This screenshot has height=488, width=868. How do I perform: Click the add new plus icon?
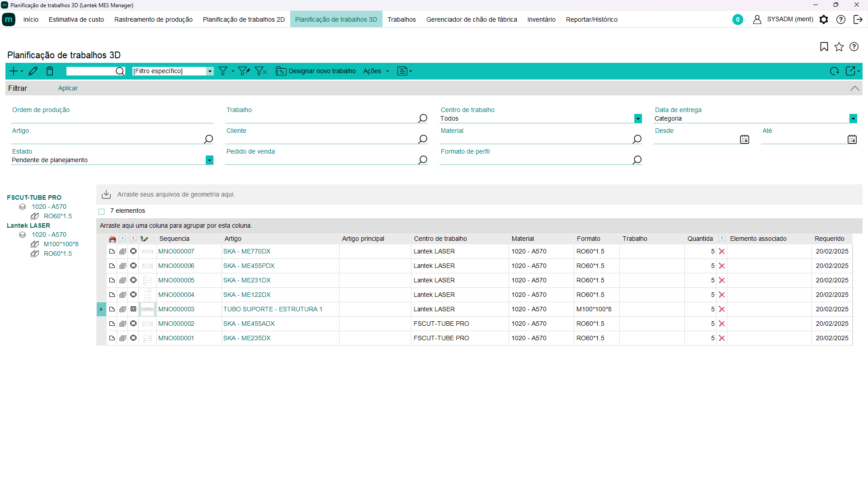pos(14,71)
